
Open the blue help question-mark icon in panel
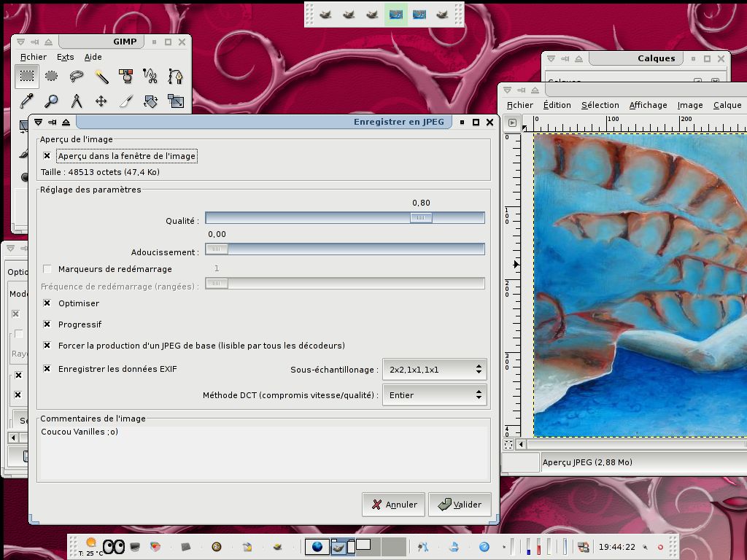(x=484, y=547)
